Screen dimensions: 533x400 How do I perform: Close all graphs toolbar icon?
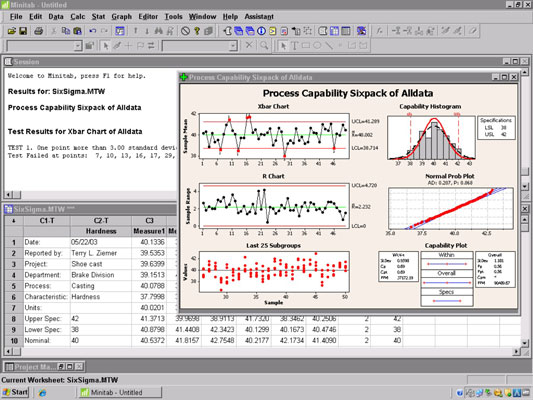coord(361,31)
